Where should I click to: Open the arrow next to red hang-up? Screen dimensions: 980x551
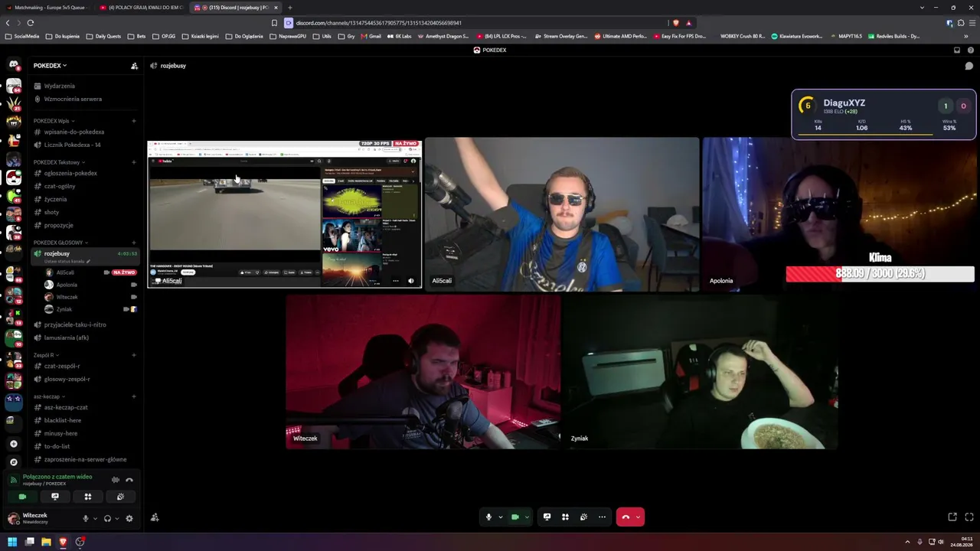pyautogui.click(x=638, y=517)
